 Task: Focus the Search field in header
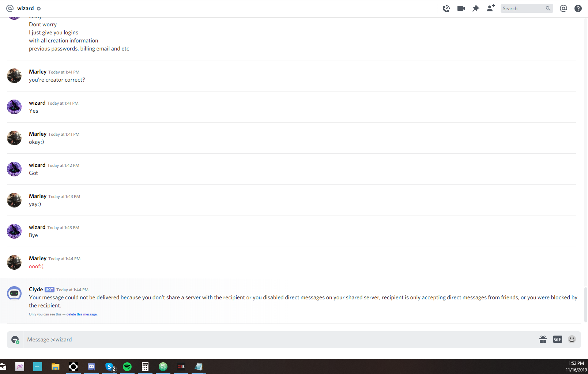click(x=527, y=8)
